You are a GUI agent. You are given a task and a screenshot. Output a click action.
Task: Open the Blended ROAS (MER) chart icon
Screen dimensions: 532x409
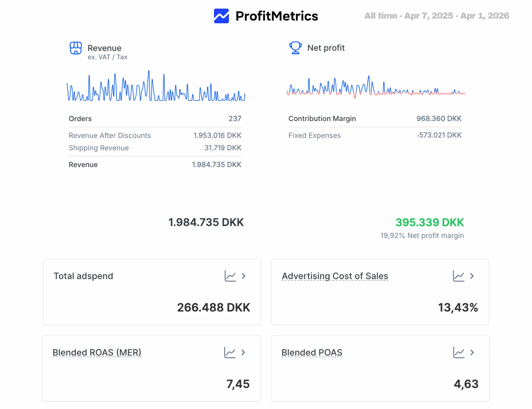[230, 353]
